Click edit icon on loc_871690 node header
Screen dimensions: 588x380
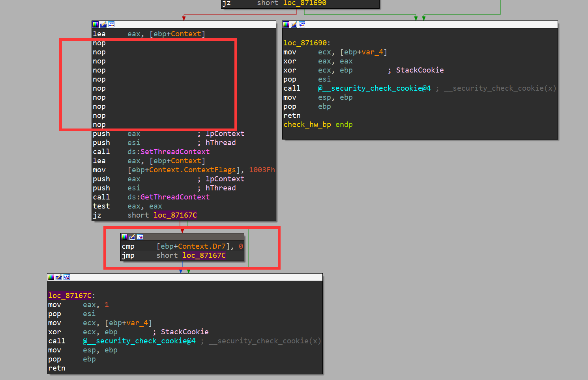tap(294, 24)
